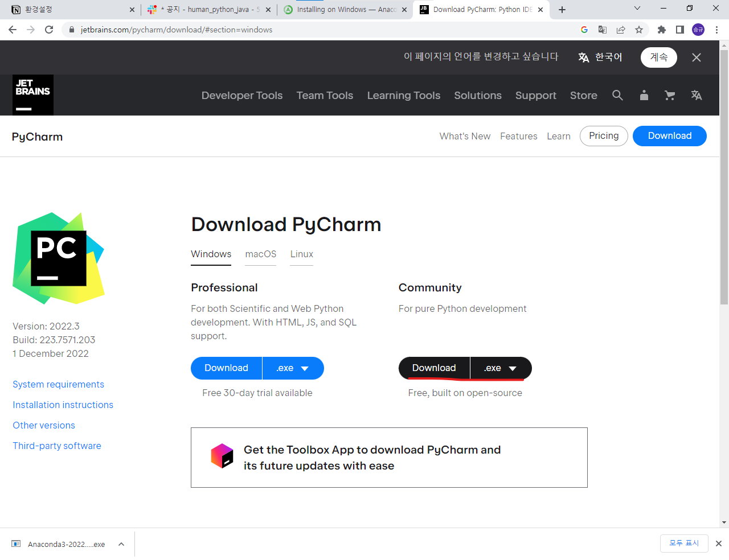Open Store menu
This screenshot has width=729, height=560.
(584, 95)
